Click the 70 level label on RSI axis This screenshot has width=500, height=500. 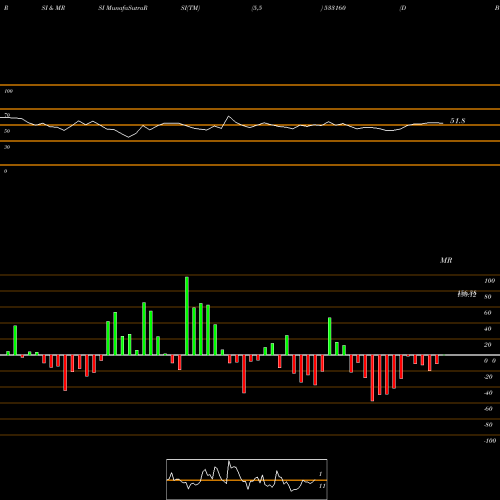coord(7,115)
